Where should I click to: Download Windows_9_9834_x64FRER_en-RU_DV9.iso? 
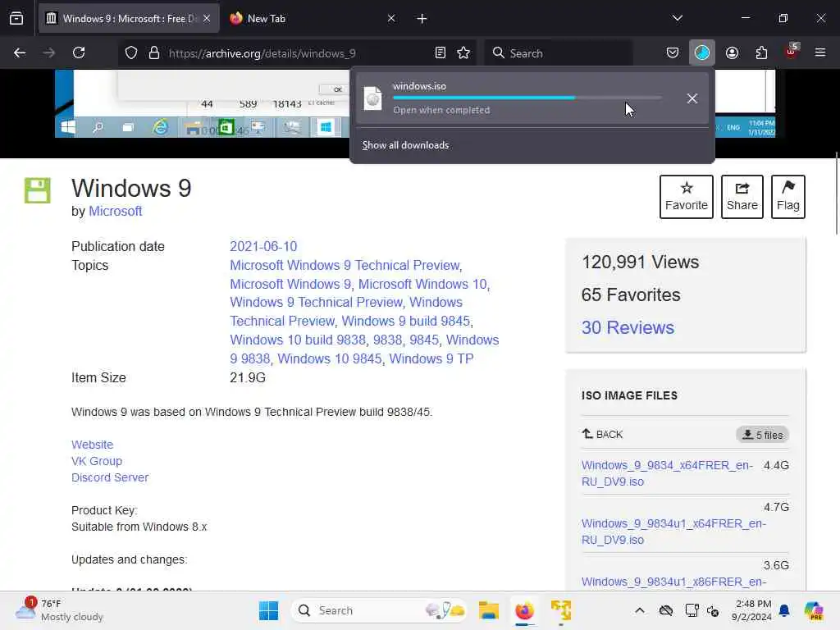coord(667,473)
